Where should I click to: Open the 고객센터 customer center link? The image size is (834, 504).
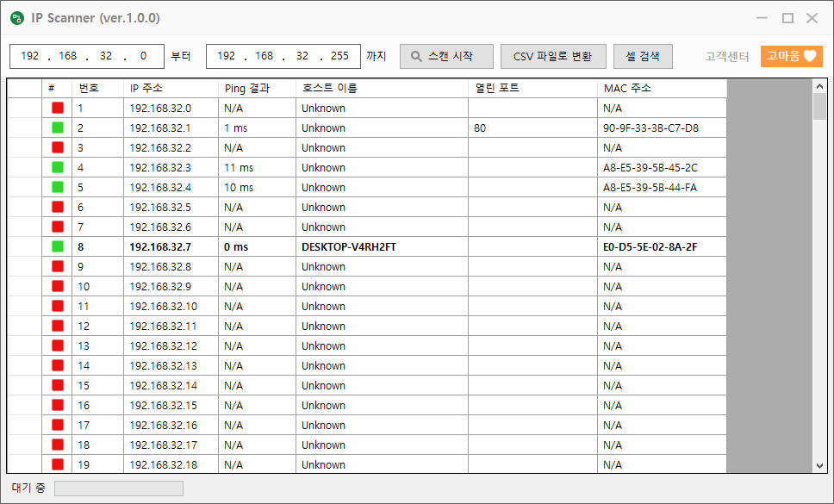pyautogui.click(x=727, y=56)
